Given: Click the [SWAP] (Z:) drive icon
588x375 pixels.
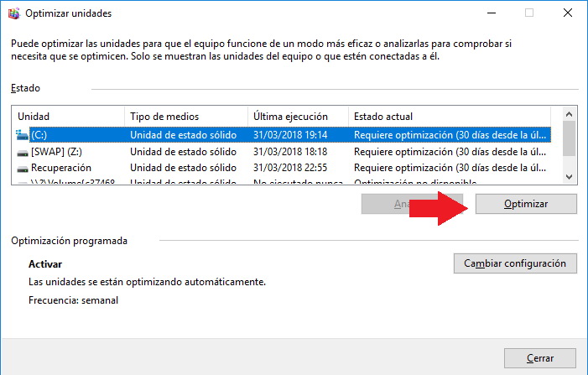Looking at the screenshot, I should pos(23,152).
